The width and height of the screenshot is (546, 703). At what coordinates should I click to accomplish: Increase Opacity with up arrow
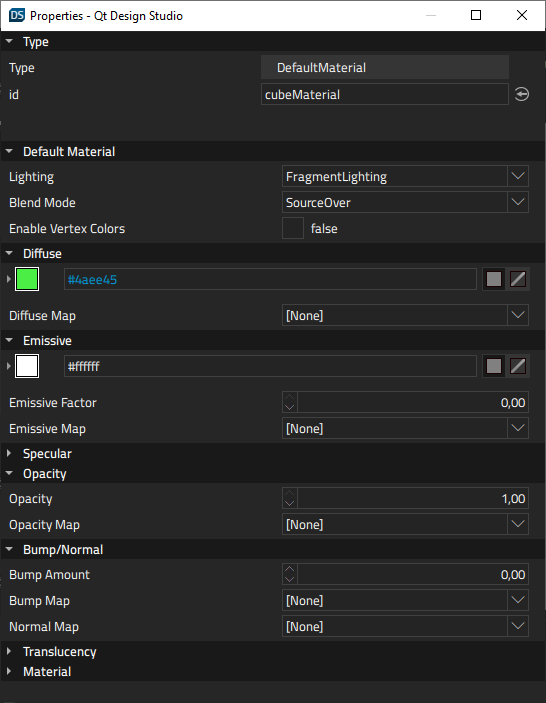290,493
